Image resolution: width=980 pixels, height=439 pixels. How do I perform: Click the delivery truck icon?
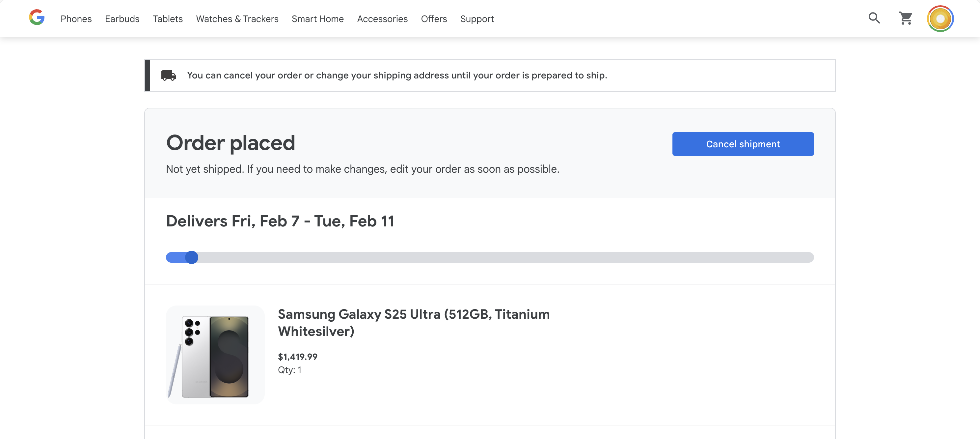(169, 75)
